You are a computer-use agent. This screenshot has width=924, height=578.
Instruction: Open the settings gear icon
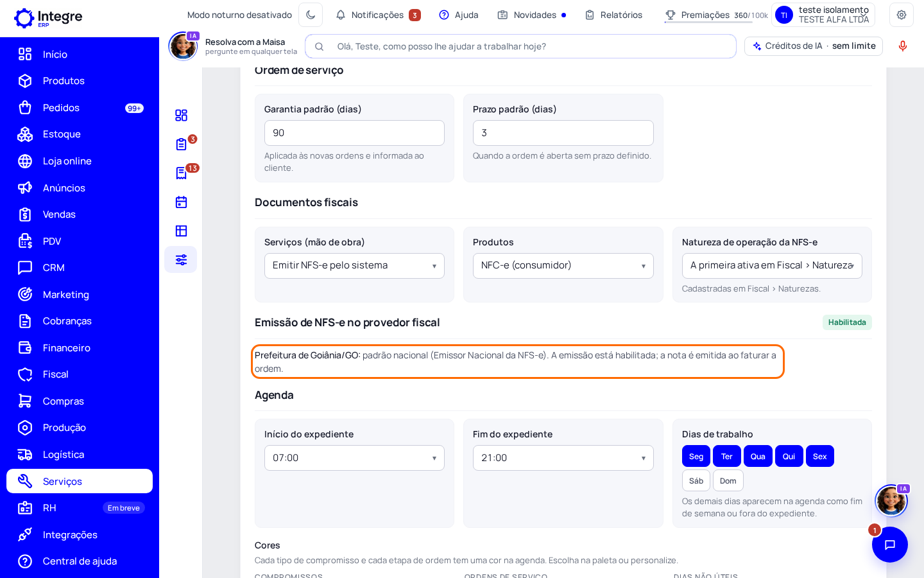pos(902,15)
